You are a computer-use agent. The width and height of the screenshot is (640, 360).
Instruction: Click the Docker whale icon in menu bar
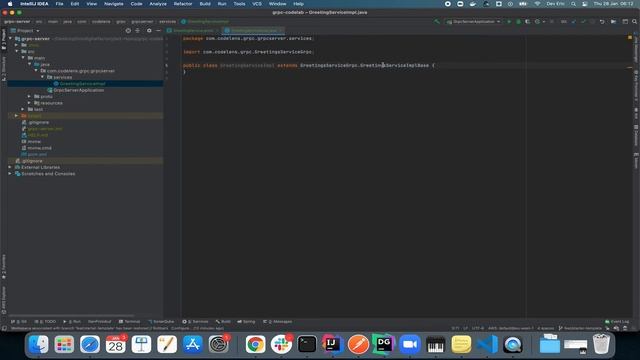click(x=473, y=4)
